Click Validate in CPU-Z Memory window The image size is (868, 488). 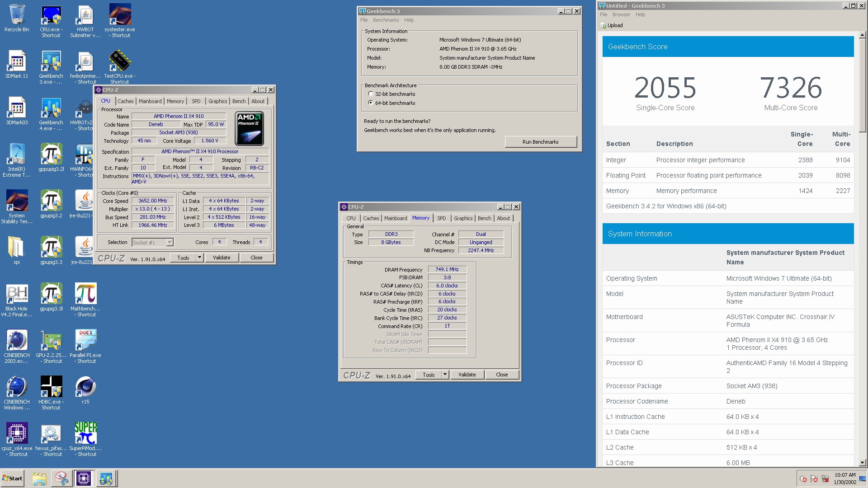coord(467,375)
